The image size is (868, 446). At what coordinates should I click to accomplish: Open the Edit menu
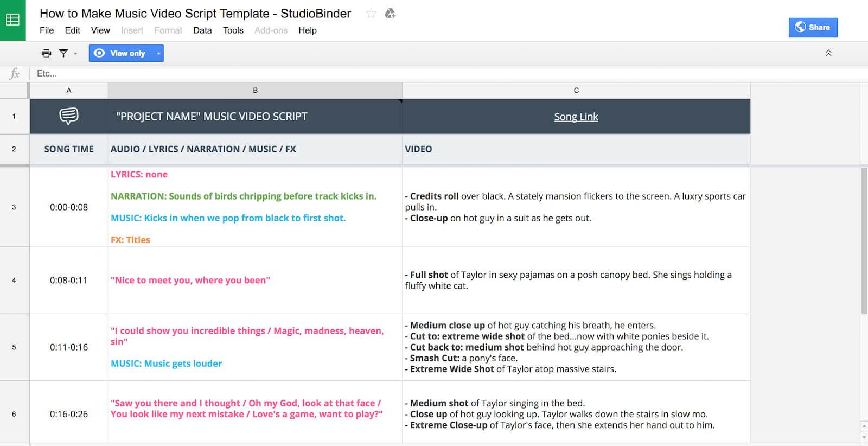coord(72,30)
